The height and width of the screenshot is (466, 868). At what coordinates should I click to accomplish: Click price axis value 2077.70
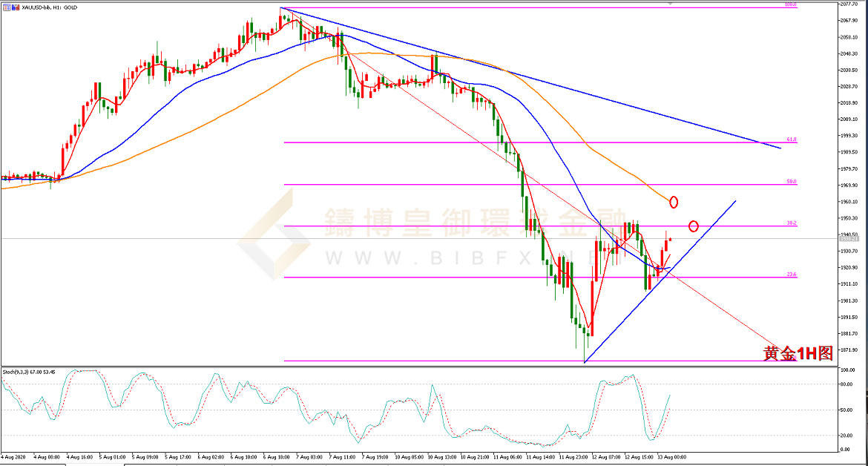[849, 4]
